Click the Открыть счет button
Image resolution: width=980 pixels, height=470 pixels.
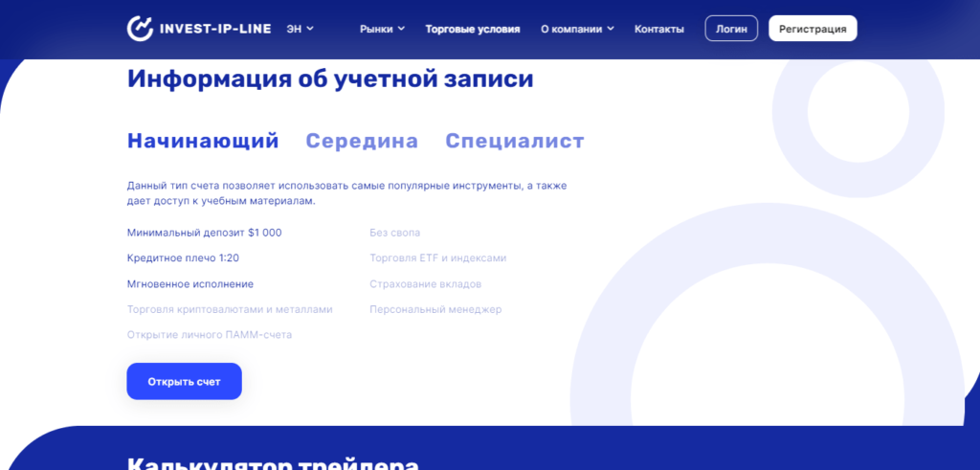(x=185, y=381)
